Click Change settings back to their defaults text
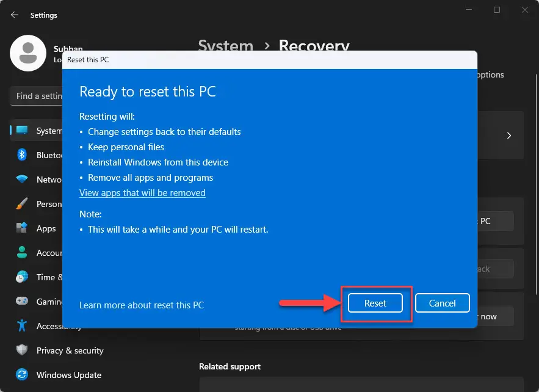The height and width of the screenshot is (392, 539). click(164, 132)
